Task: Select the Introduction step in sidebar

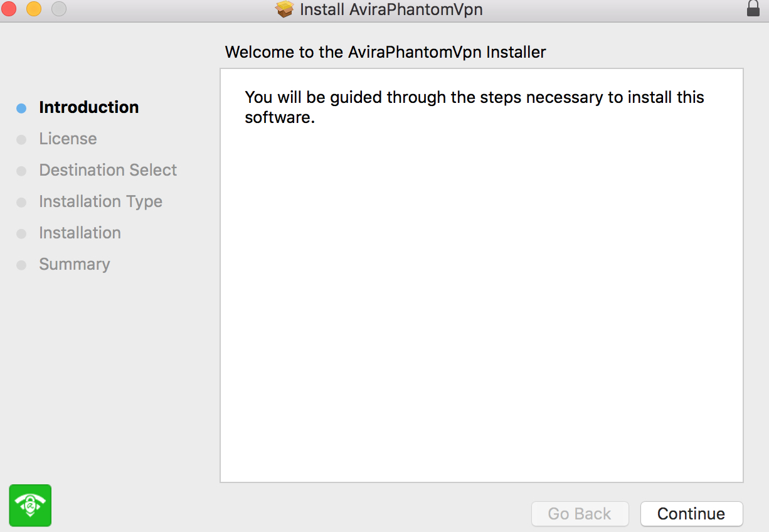Action: pyautogui.click(x=88, y=107)
